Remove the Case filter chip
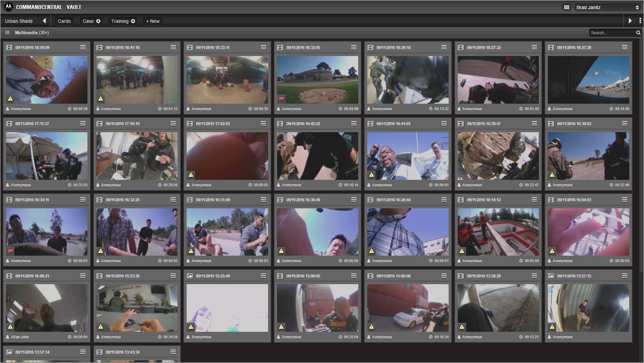This screenshot has width=644, height=363. tap(98, 21)
